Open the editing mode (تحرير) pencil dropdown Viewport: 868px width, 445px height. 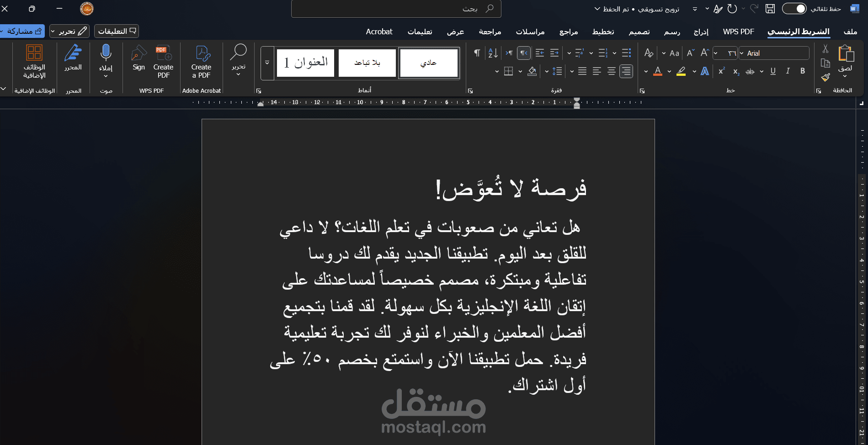point(69,31)
